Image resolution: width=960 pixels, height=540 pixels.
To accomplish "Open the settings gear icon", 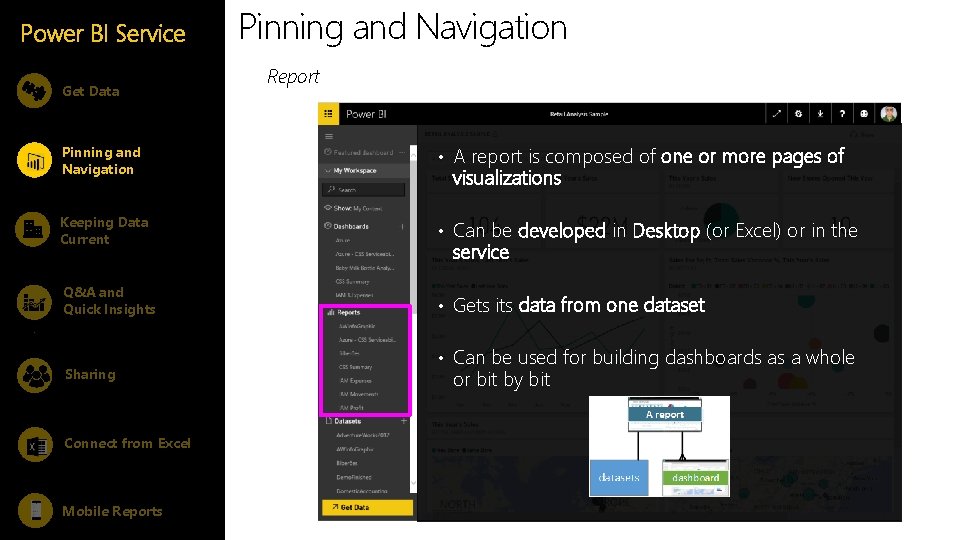I will tap(798, 114).
